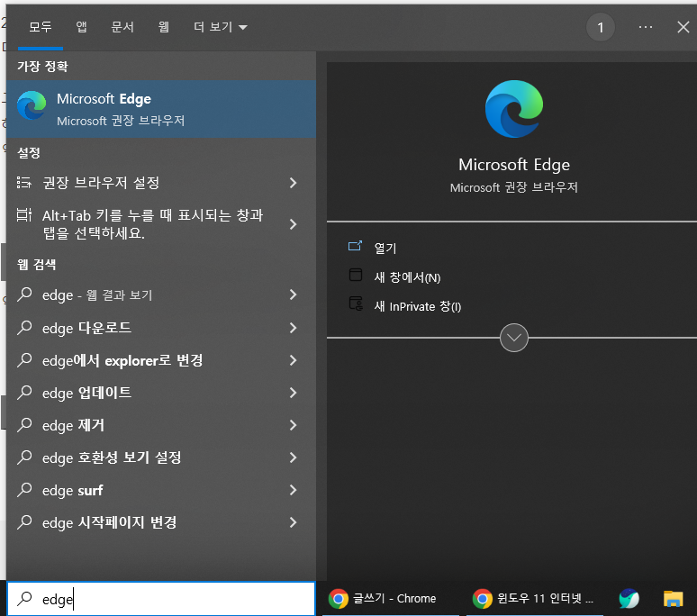This screenshot has width=697, height=616.
Task: Expand arrow for 권장 브라우저 설정
Action: (293, 183)
